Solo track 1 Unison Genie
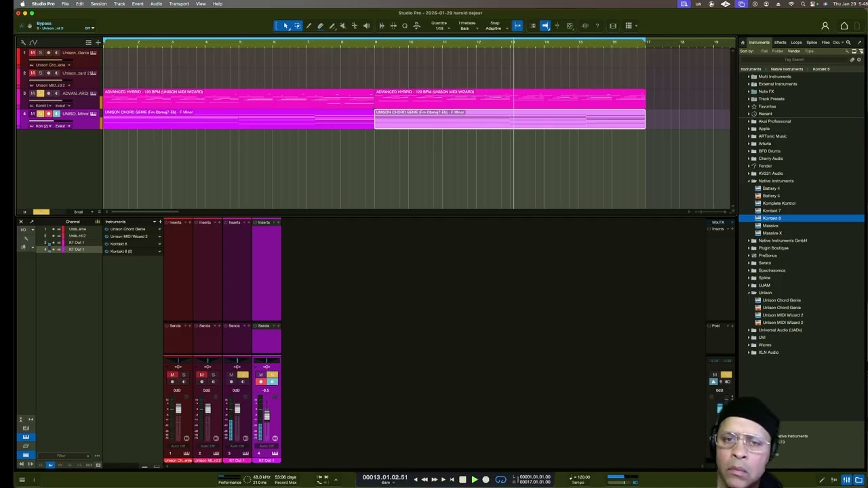The height and width of the screenshot is (488, 868). click(40, 53)
